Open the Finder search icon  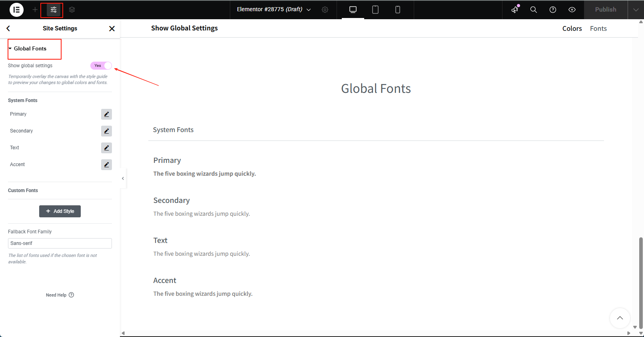click(x=534, y=10)
